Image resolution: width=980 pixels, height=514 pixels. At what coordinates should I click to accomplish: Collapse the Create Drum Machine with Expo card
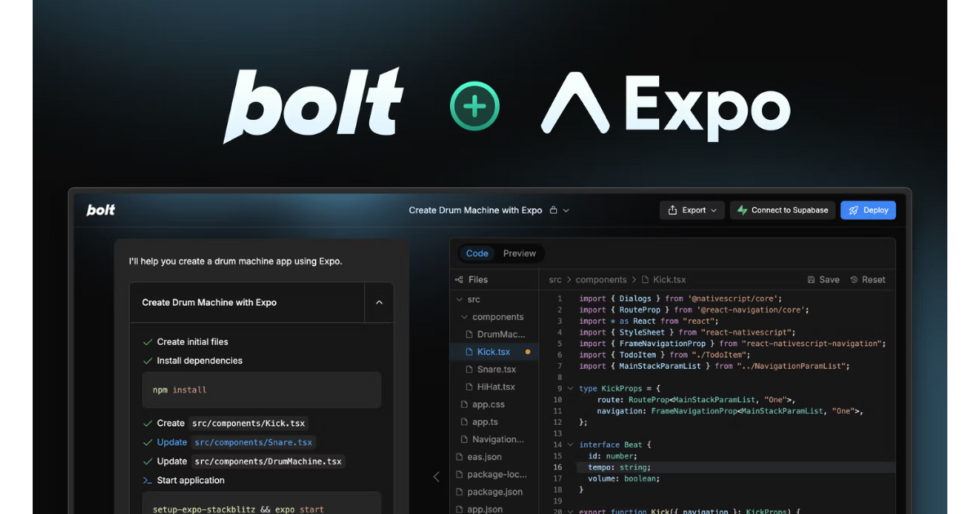379,303
